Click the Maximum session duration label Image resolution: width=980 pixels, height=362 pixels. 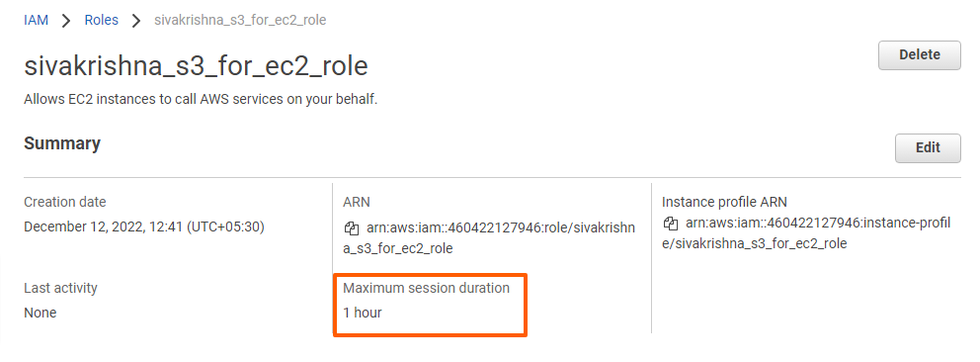pos(426,288)
